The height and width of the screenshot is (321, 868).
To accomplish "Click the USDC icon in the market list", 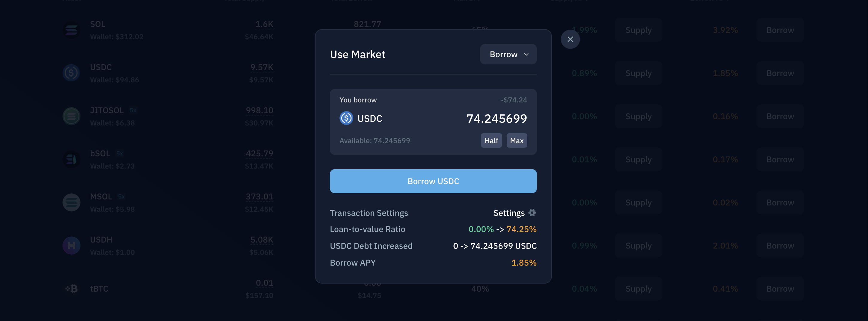I will coord(71,73).
